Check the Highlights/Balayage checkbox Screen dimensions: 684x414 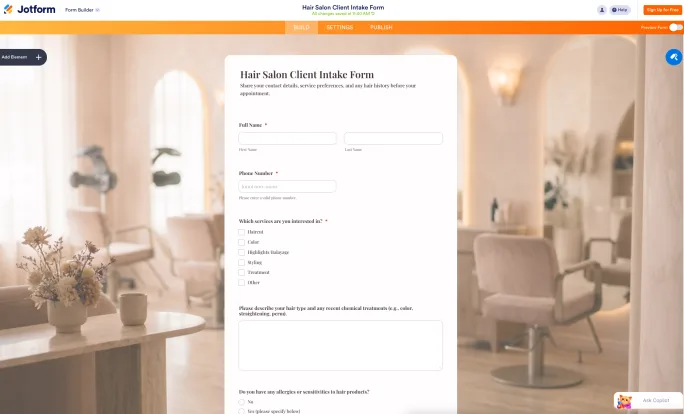click(x=241, y=252)
